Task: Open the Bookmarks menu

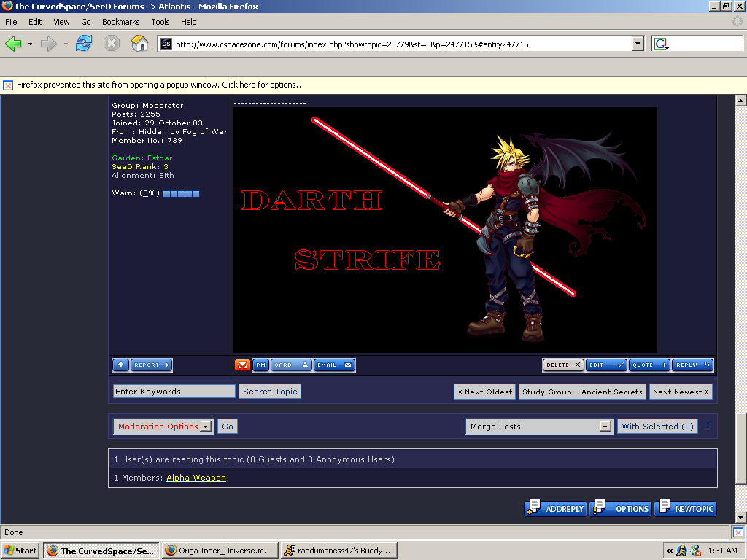Action: point(120,22)
